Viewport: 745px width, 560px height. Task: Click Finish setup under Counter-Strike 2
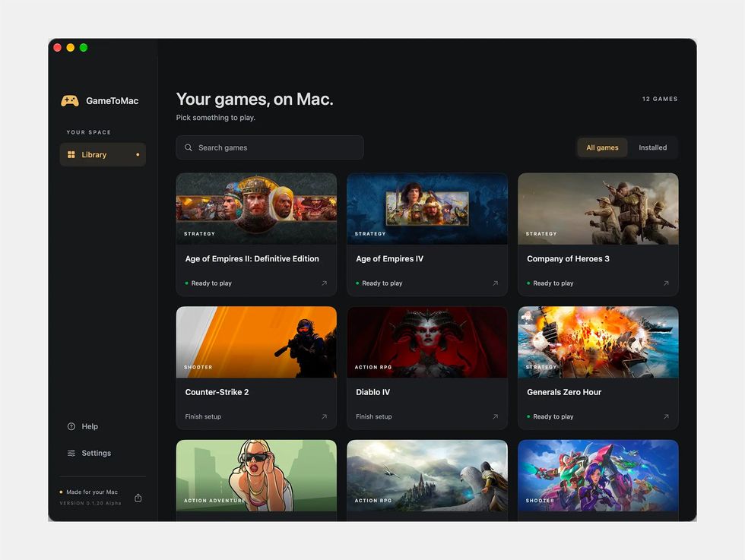coord(203,416)
